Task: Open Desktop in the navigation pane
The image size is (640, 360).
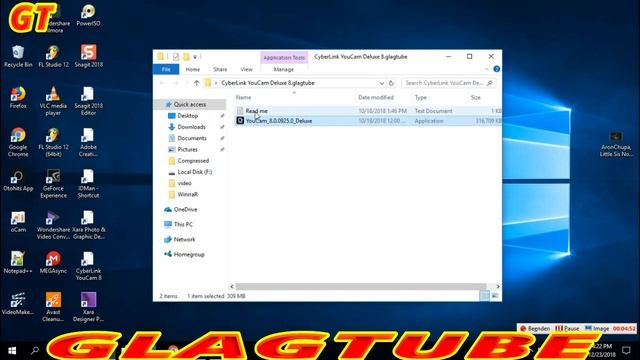Action: pos(188,116)
